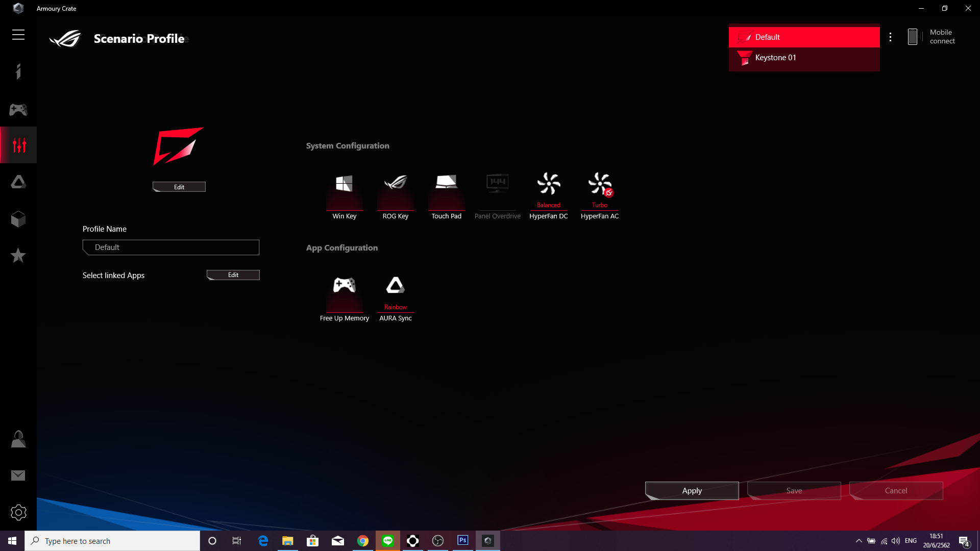Toggle the ROG Key setting
This screenshot has width=980, height=551.
pos(396,196)
